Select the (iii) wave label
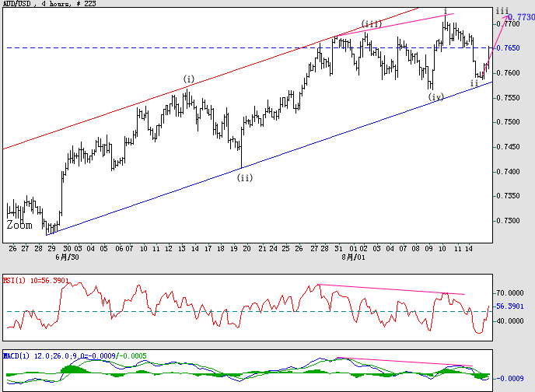This screenshot has height=392, width=535. point(372,24)
